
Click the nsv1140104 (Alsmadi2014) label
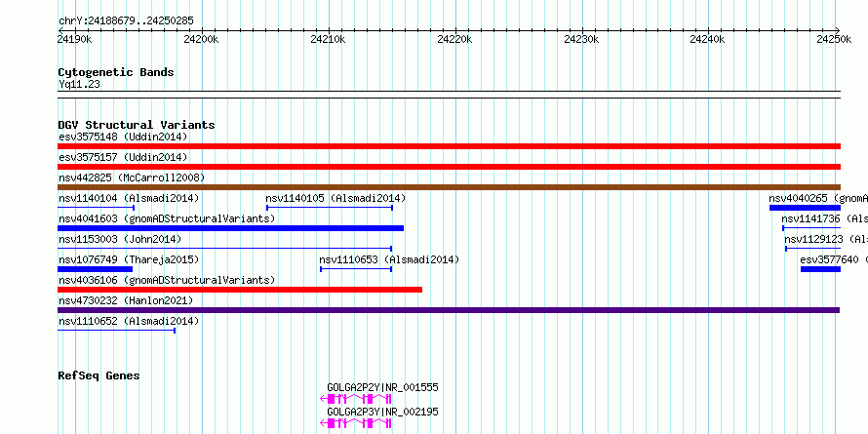[x=129, y=198]
